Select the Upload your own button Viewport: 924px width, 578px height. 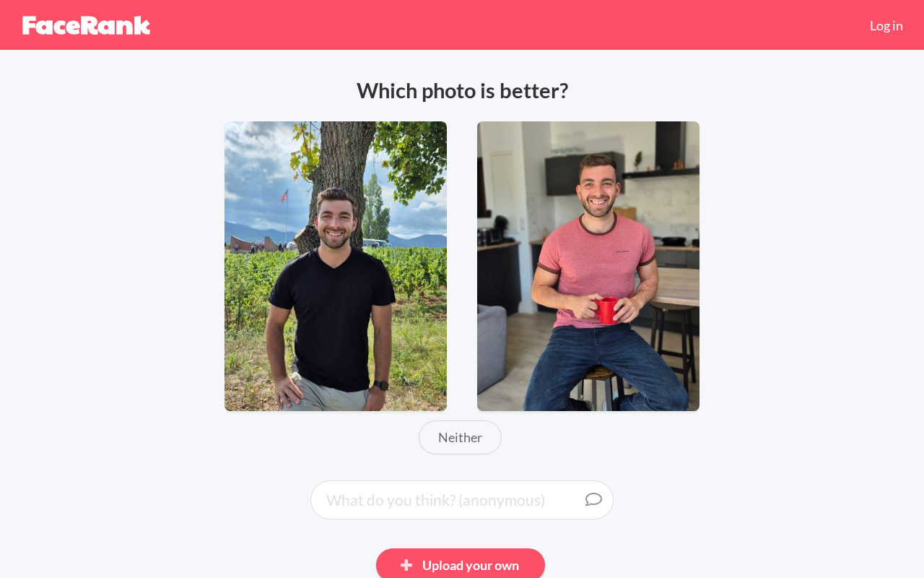[x=461, y=565]
